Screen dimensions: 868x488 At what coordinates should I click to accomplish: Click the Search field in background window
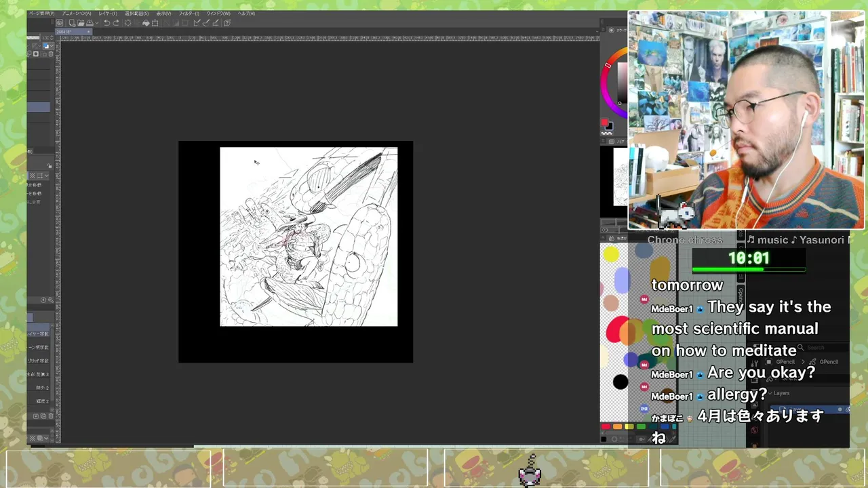click(x=823, y=348)
